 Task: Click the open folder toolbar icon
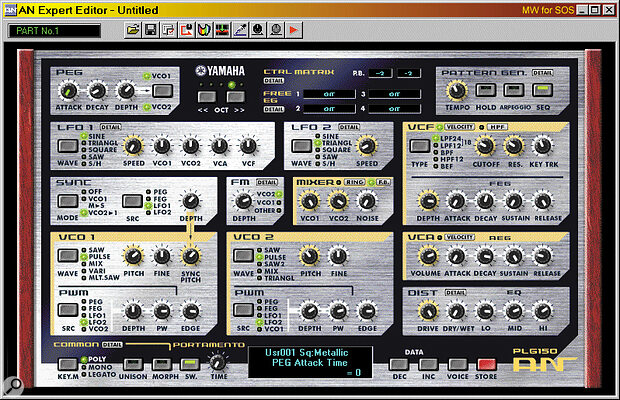133,30
